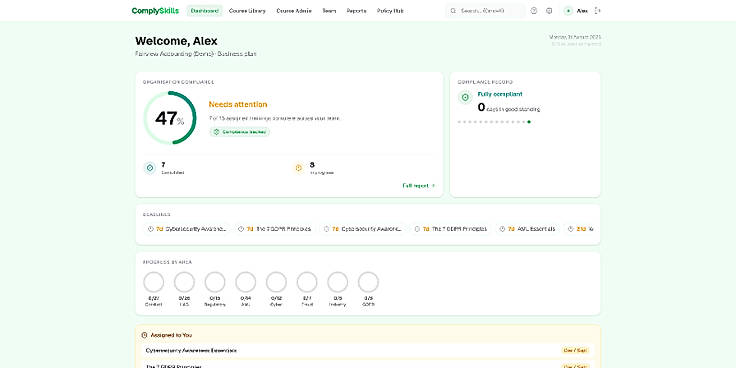Select the Conduct progress ring
The image size is (736, 368).
[153, 282]
